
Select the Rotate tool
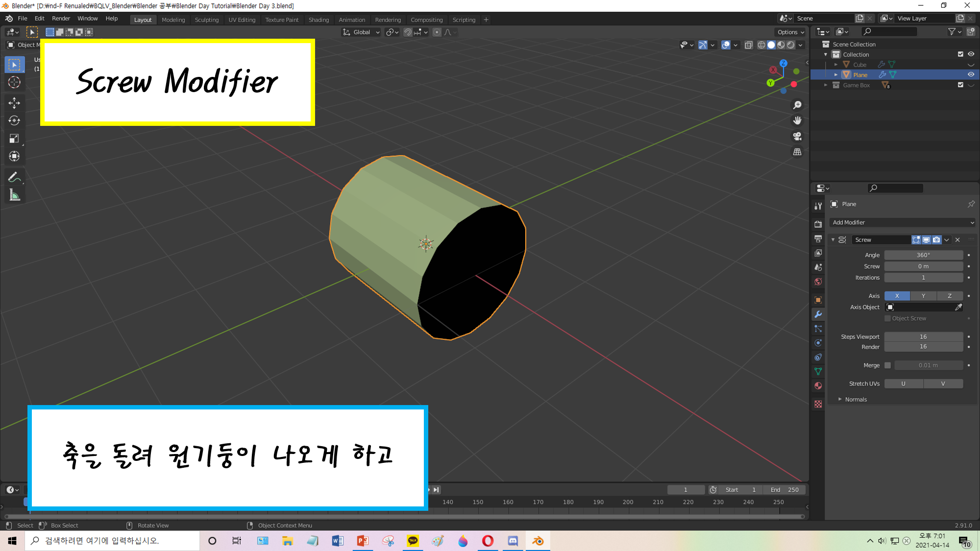coord(14,120)
